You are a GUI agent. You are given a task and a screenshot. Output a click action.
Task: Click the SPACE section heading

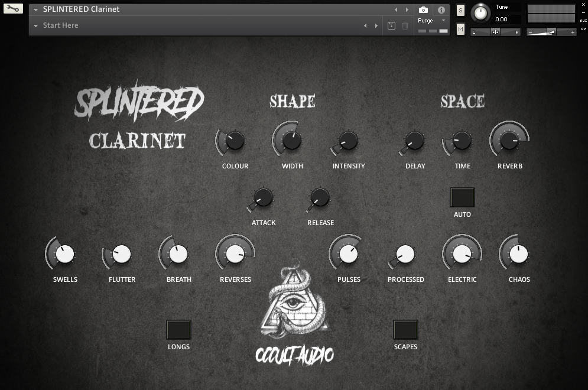462,101
